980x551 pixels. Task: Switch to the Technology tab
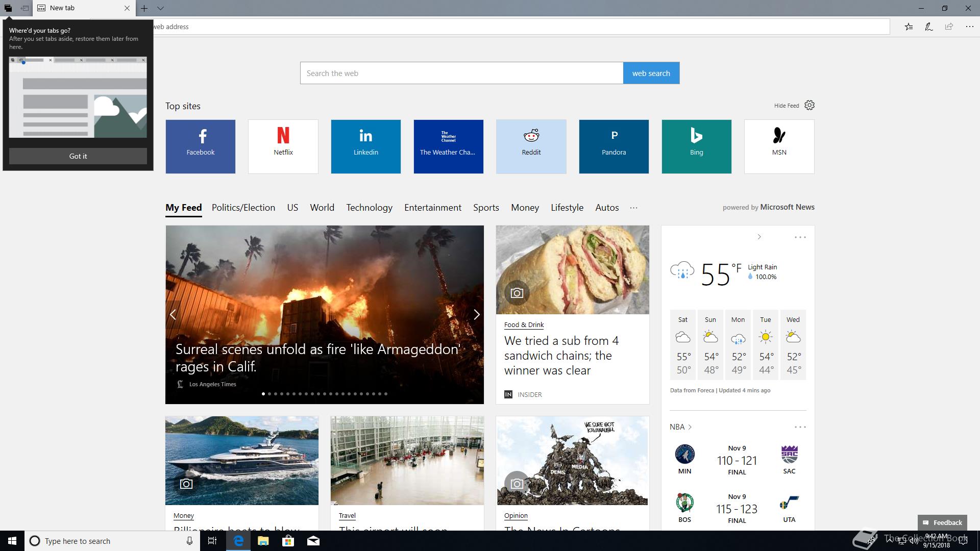point(370,208)
